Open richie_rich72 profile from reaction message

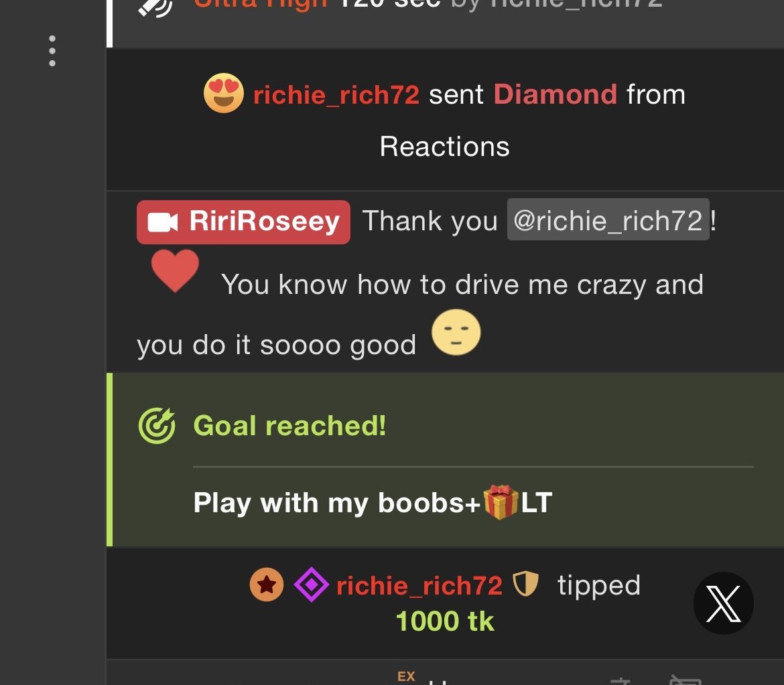[336, 94]
